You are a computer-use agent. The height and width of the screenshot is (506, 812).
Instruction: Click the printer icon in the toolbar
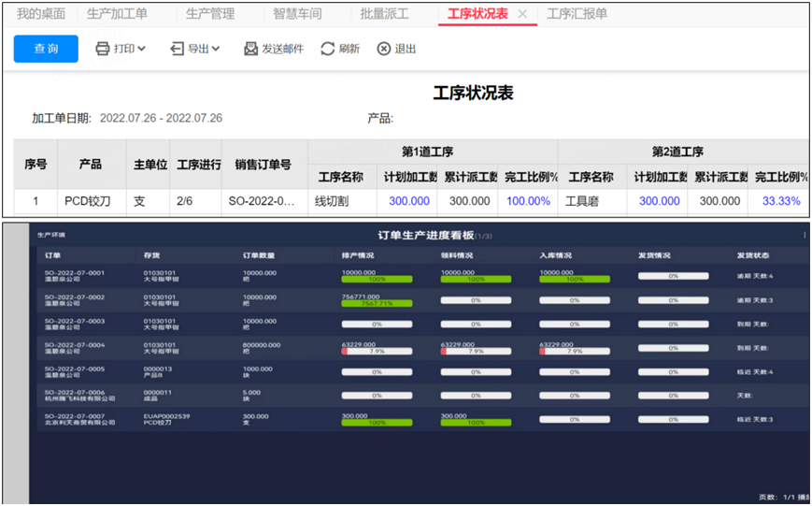pos(103,49)
